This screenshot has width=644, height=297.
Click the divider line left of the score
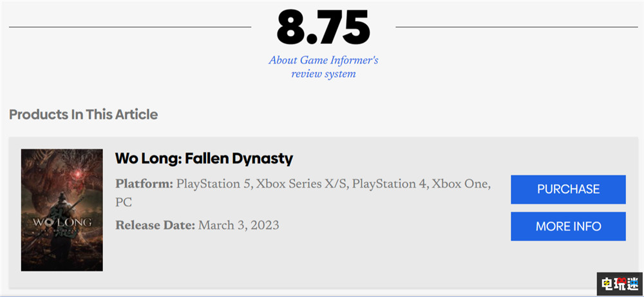(130, 28)
